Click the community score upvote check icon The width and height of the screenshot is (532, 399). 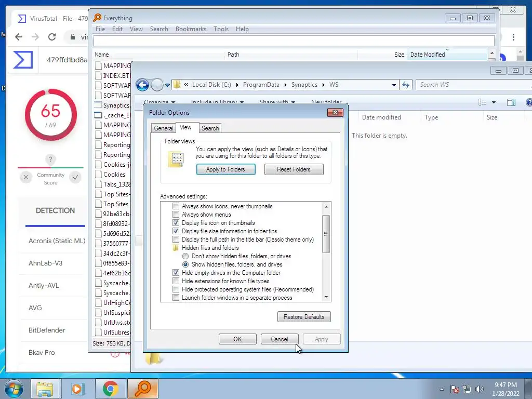pyautogui.click(x=75, y=177)
